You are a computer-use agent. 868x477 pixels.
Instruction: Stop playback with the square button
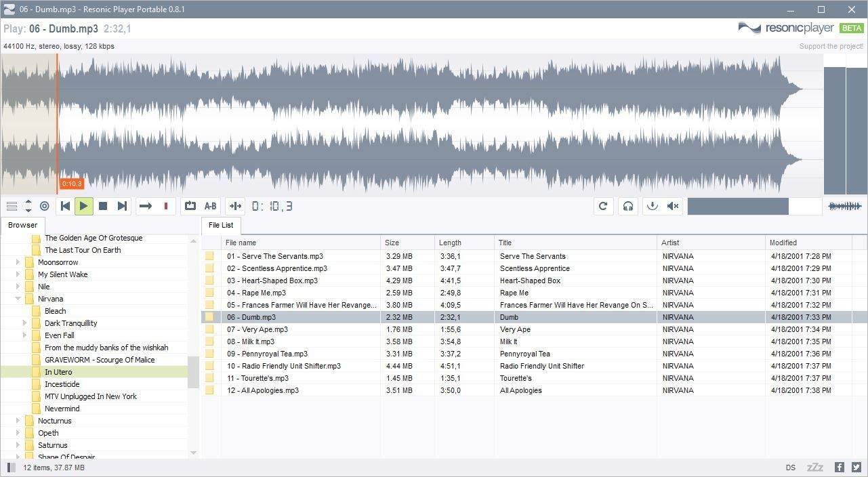pos(103,206)
